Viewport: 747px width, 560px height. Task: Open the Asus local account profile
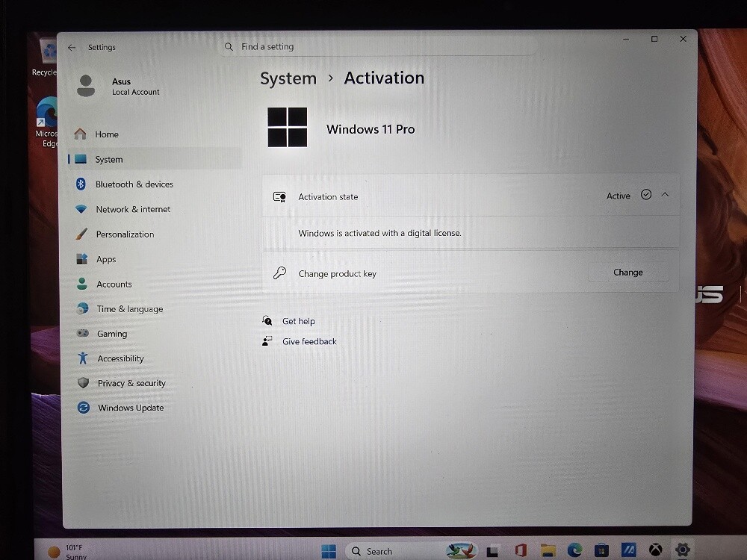[118, 86]
